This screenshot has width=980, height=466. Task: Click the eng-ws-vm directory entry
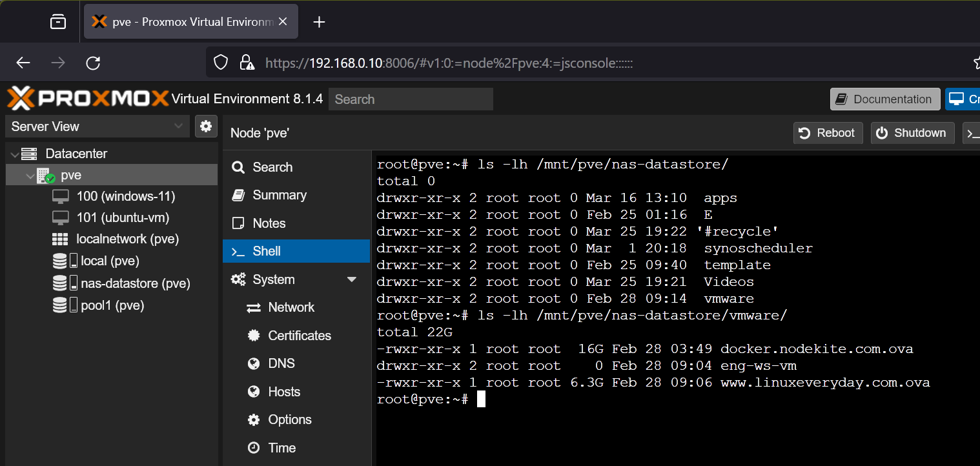pos(759,366)
